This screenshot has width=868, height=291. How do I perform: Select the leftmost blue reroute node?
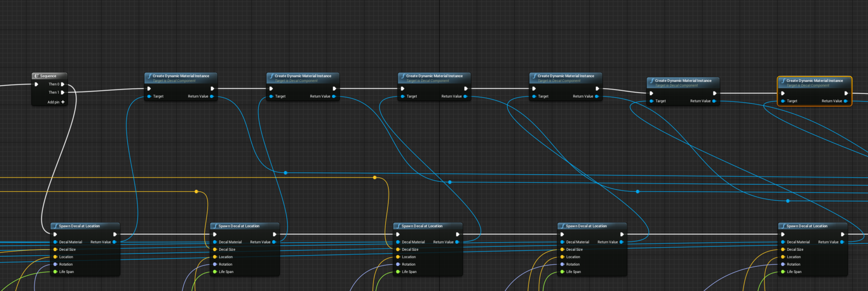point(285,172)
